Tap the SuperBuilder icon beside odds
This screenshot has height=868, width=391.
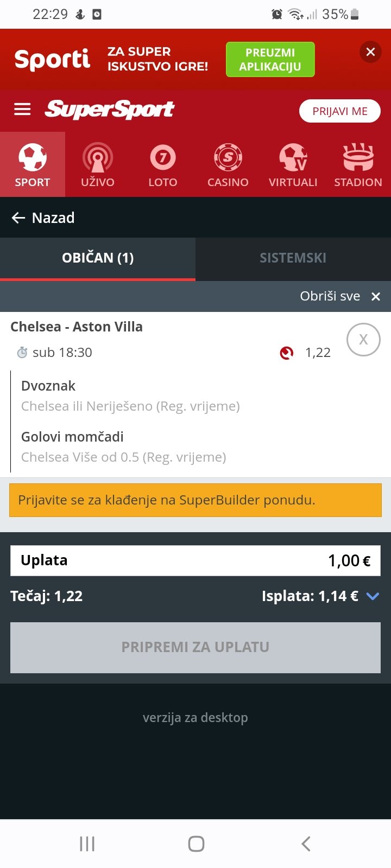pos(287,353)
